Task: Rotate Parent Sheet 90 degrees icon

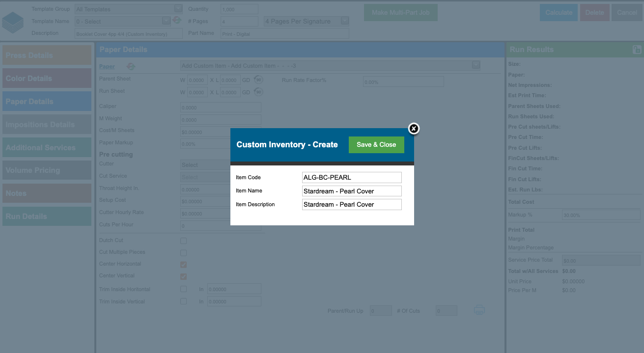Action: coord(258,80)
